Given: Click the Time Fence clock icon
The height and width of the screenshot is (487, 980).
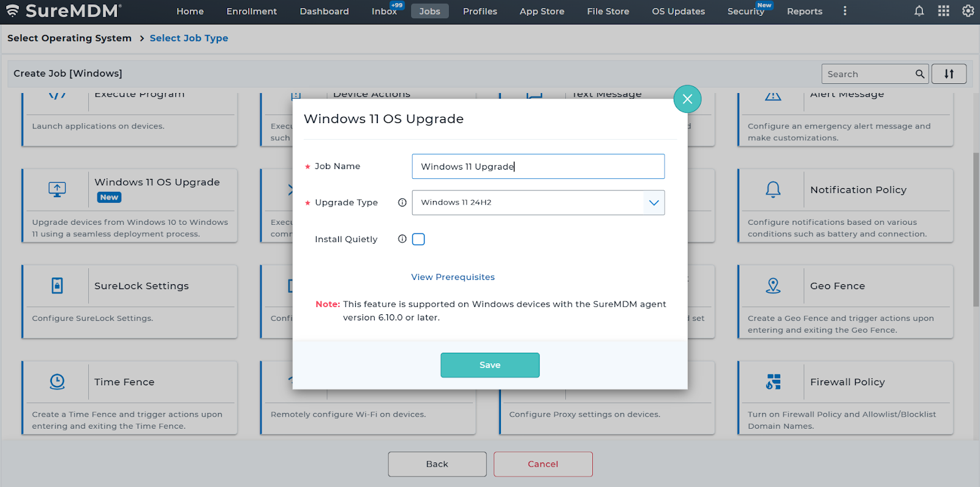Looking at the screenshot, I should [57, 382].
